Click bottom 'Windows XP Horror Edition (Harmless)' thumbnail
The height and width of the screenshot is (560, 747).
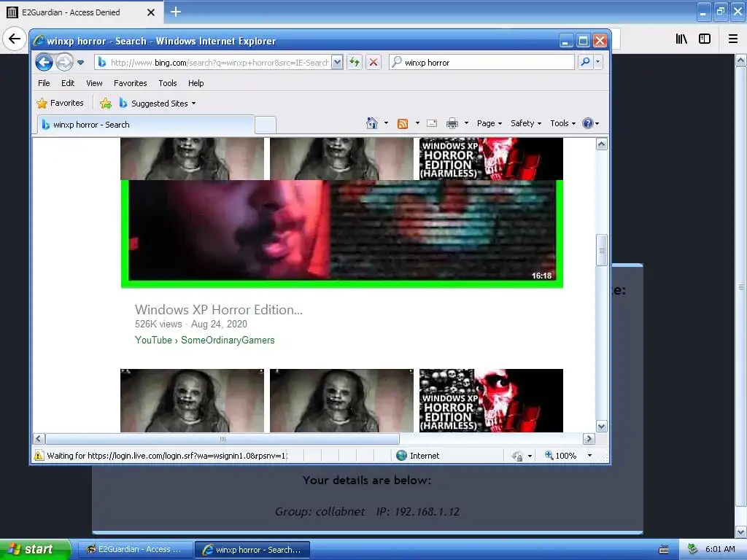[x=491, y=400]
